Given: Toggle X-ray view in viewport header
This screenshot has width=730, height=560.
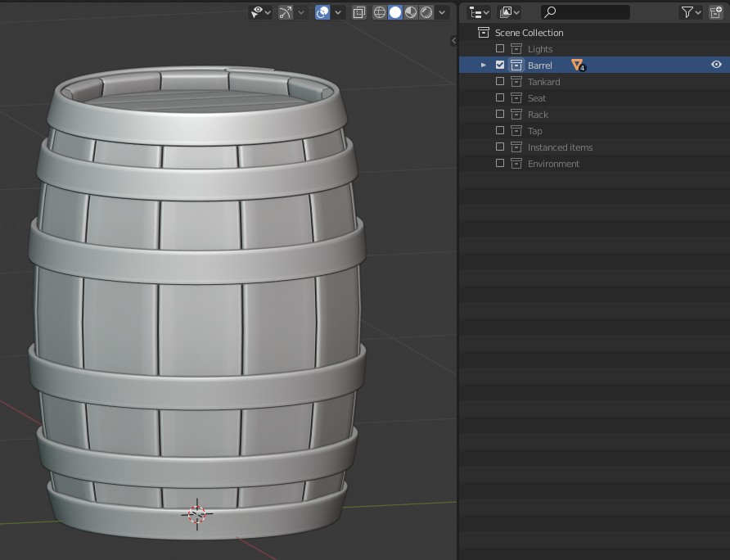Looking at the screenshot, I should [x=358, y=12].
